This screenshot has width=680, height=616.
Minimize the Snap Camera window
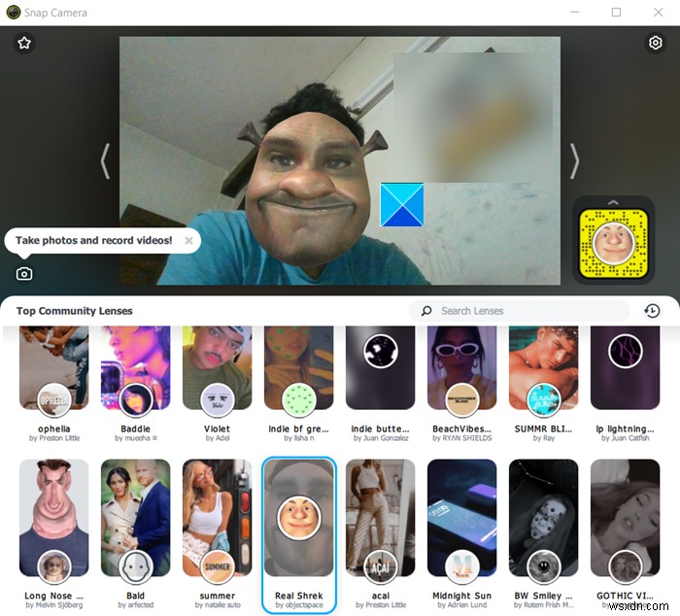[575, 13]
